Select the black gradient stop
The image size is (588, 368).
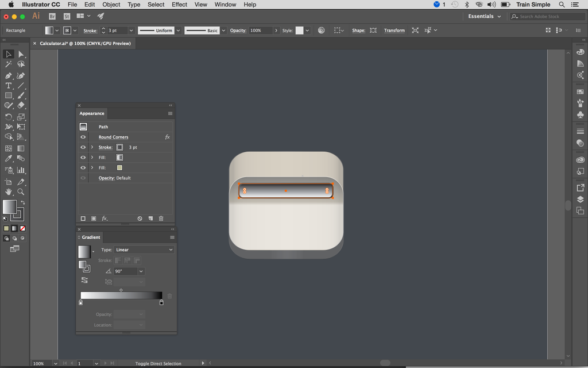[x=161, y=302]
